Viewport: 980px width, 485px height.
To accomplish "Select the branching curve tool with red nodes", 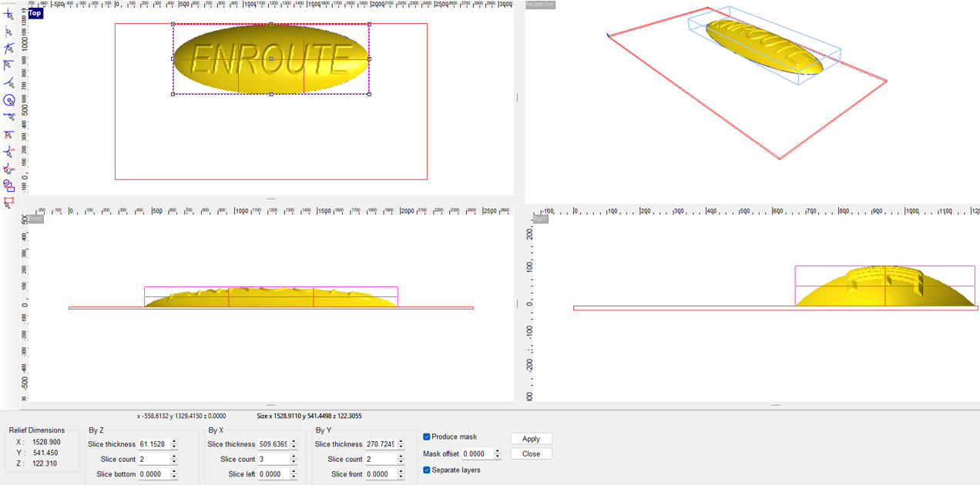I will [9, 169].
